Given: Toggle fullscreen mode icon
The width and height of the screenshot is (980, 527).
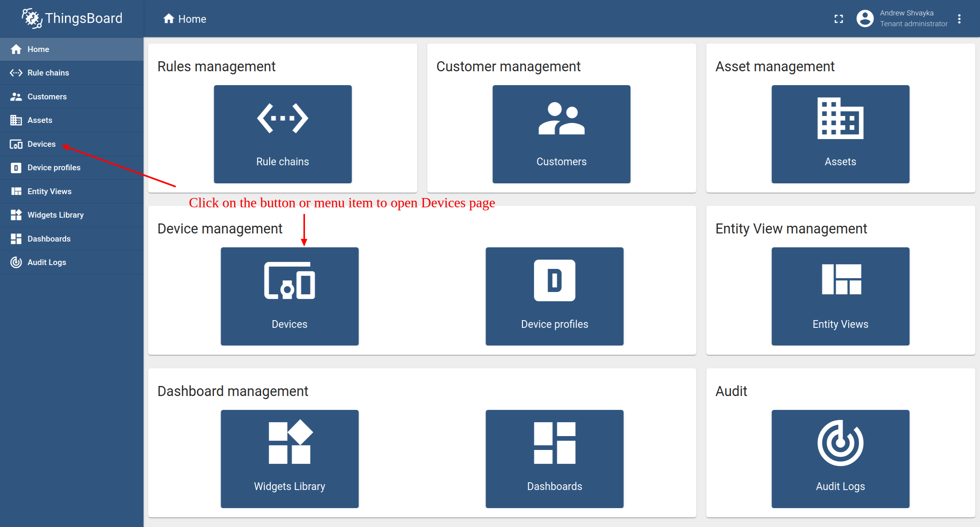Looking at the screenshot, I should coord(838,19).
